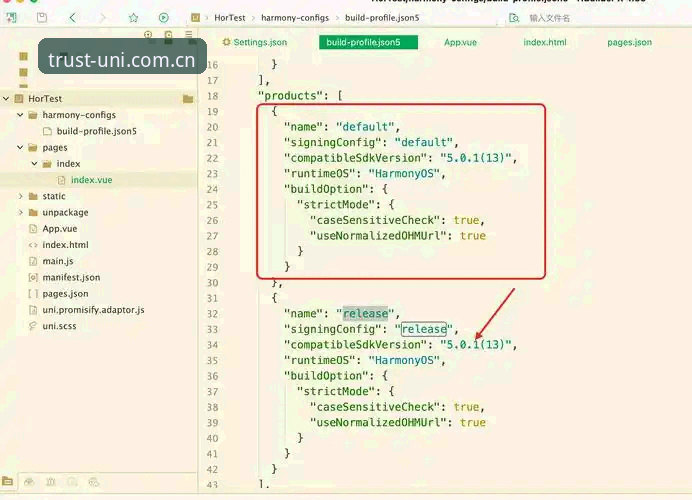Go back with the left arrow icon
The height and width of the screenshot is (500, 692).
pos(73,18)
